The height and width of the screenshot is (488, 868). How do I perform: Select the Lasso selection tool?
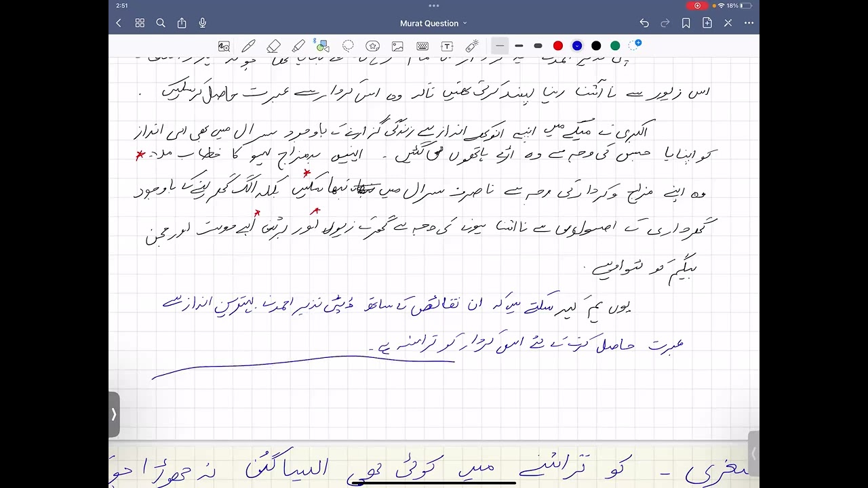[x=348, y=46]
